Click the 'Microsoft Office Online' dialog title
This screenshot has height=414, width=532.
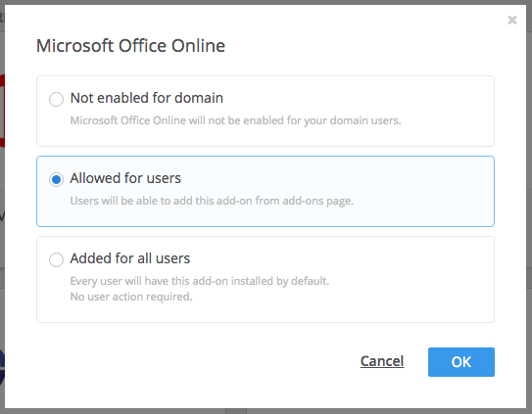[130, 45]
